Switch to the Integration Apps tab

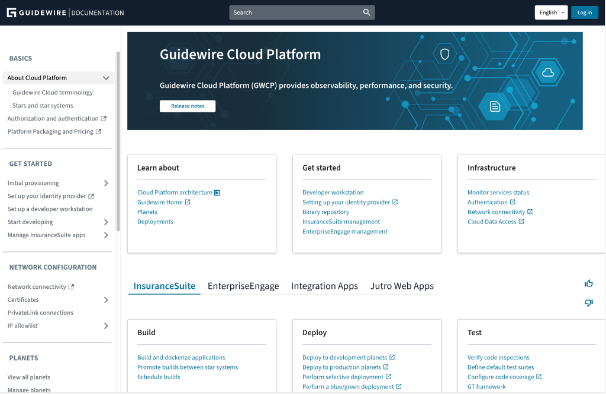coord(325,286)
